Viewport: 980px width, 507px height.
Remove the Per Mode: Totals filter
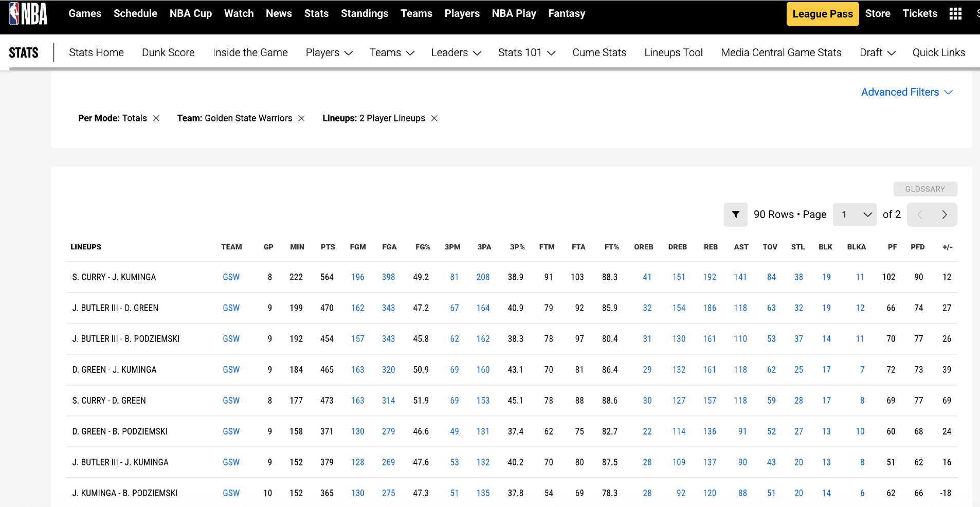coord(156,118)
